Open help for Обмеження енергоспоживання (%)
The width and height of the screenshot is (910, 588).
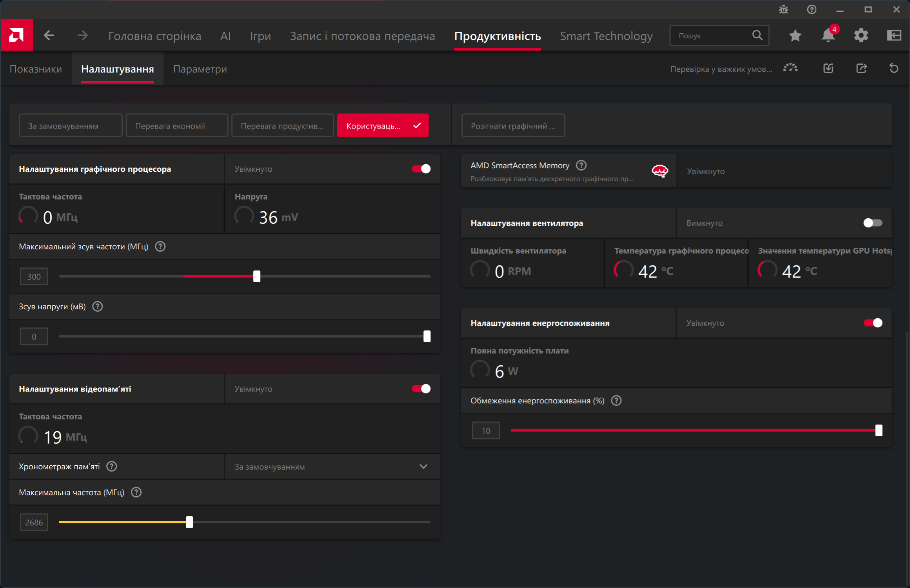point(616,401)
